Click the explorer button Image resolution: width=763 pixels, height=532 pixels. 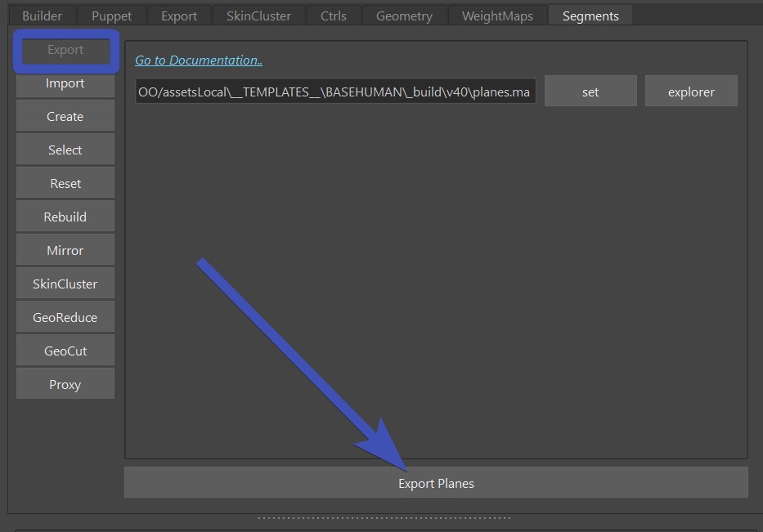click(x=691, y=92)
